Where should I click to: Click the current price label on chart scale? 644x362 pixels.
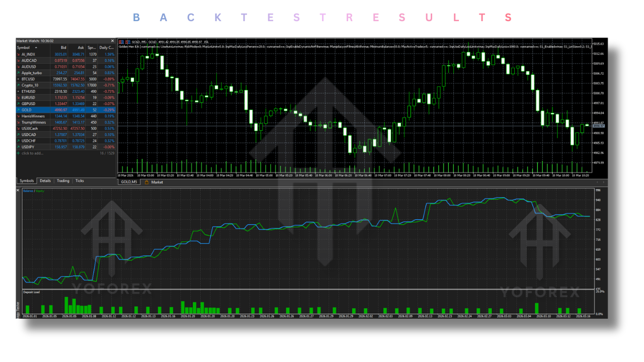(x=599, y=126)
